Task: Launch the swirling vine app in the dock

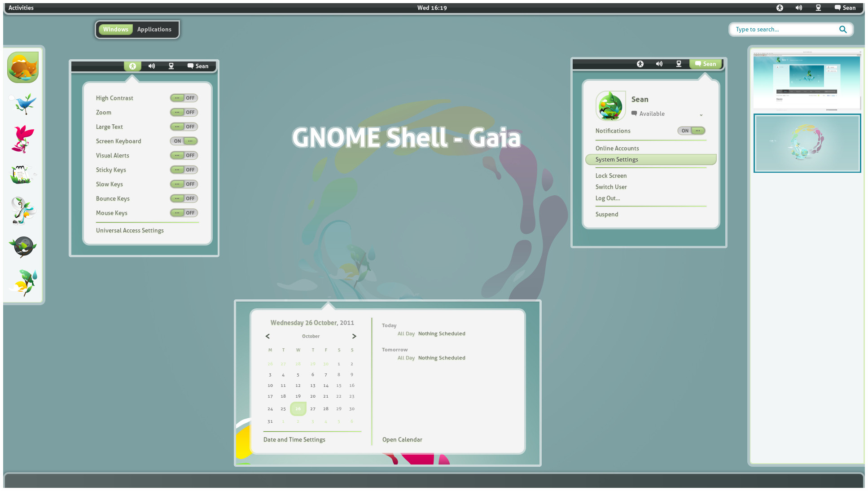Action: [23, 210]
